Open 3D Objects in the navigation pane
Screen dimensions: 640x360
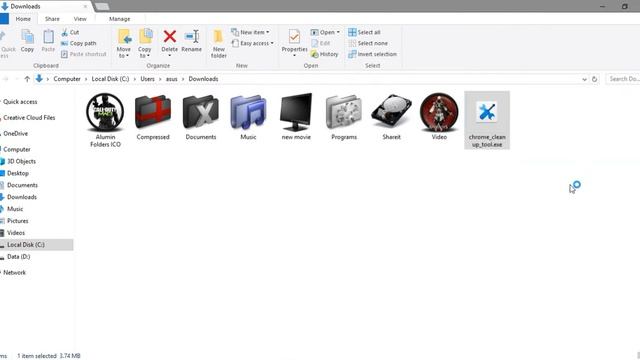(x=21, y=161)
